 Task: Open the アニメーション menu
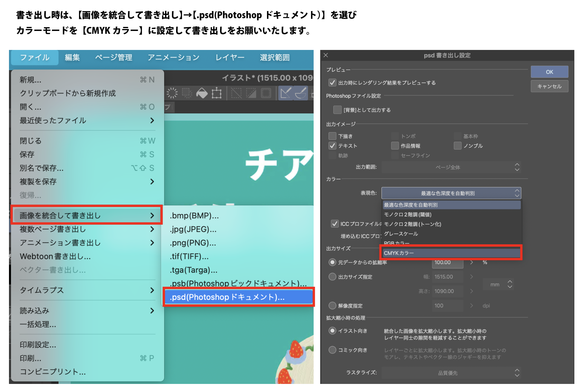(x=173, y=57)
